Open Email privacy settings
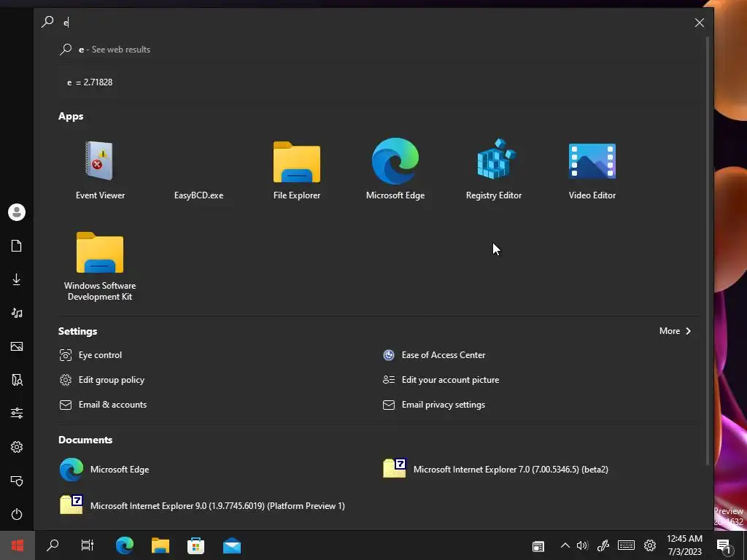 click(x=434, y=404)
